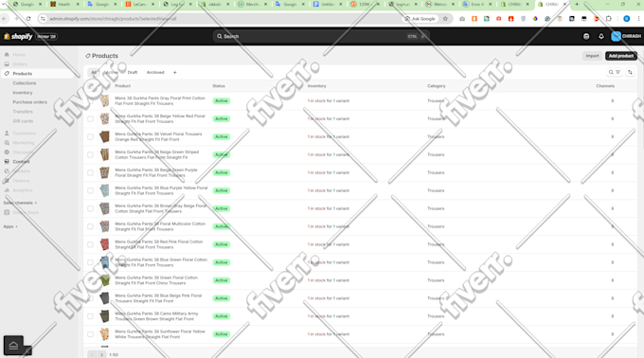Select checkbox for Camo Military Army Trousers

90,316
